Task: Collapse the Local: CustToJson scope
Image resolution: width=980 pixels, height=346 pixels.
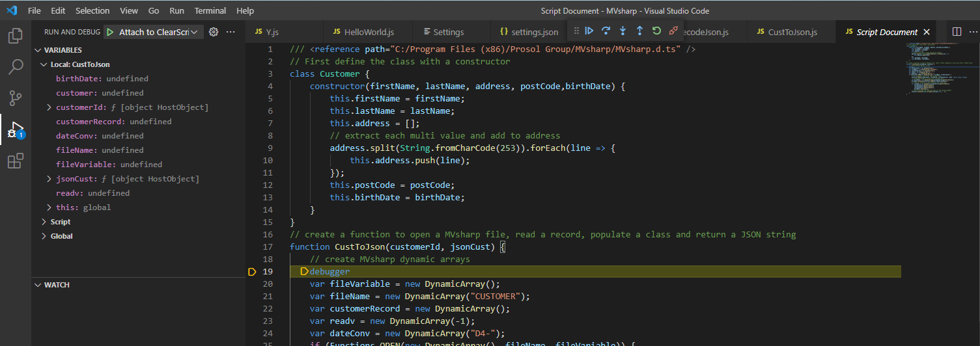Action: [44, 64]
